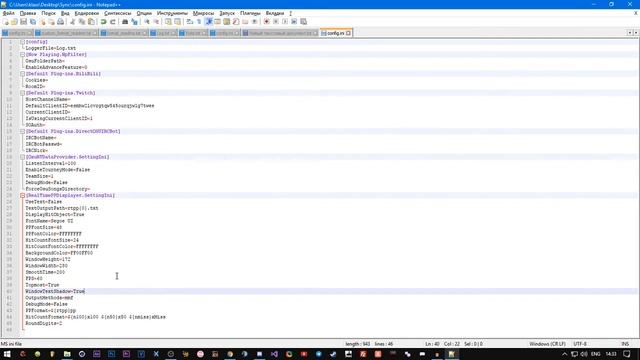
Task: Toggle word wrap in the toolbar
Action: [x=190, y=22]
